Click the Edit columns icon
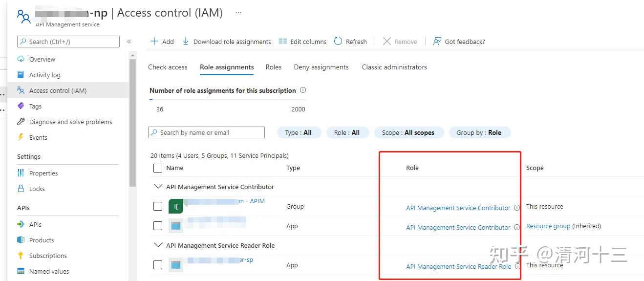The width and height of the screenshot is (644, 281). pos(282,42)
